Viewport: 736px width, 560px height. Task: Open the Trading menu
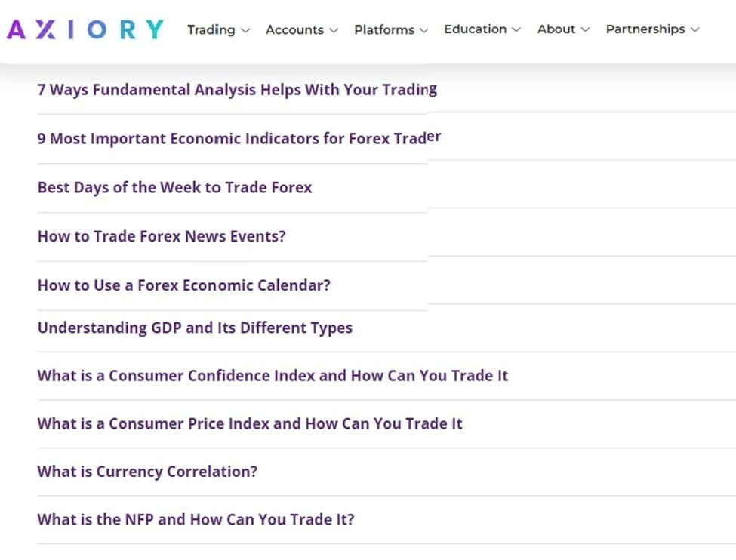211,29
